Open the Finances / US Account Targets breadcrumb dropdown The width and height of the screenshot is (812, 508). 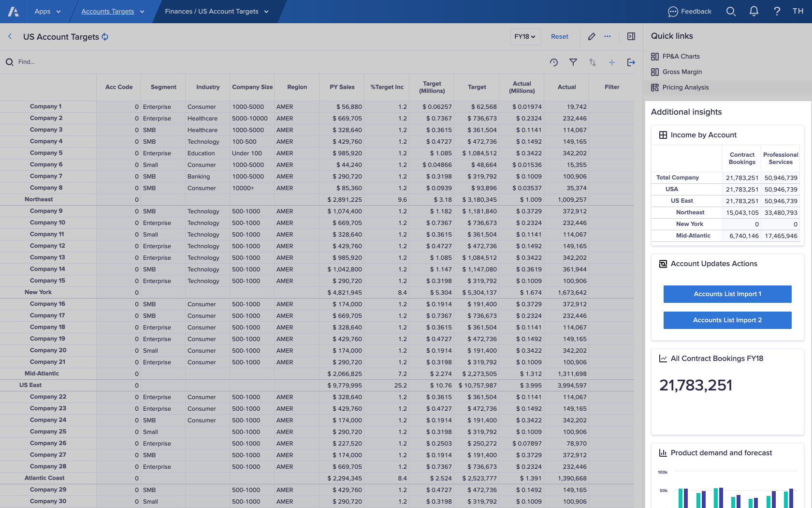tap(216, 11)
